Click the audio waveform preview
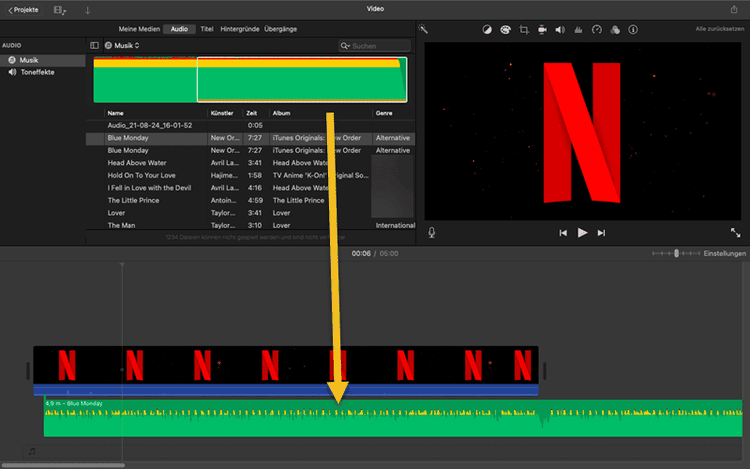This screenshot has height=469, width=750. tap(250, 79)
